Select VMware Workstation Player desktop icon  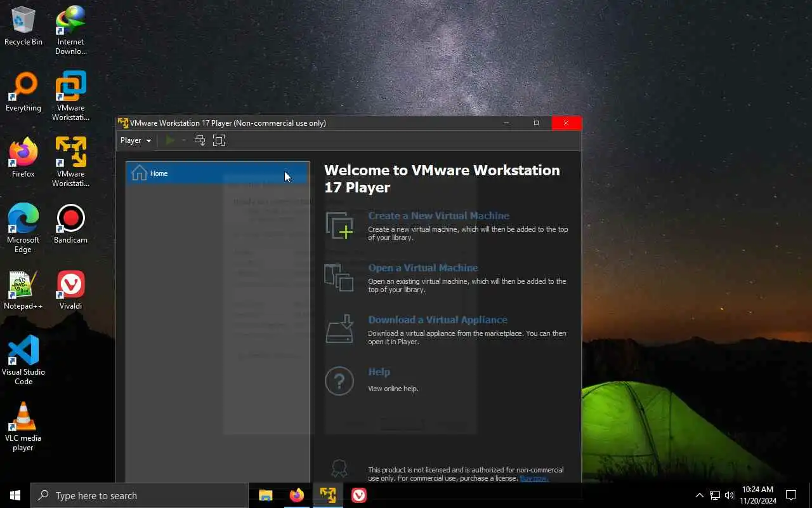pos(70,163)
